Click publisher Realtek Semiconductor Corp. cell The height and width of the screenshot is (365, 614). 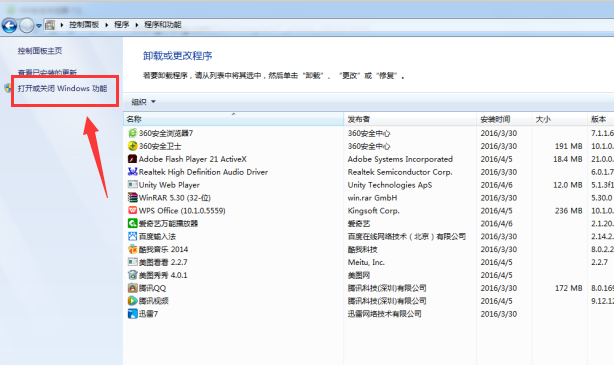pyautogui.click(x=400, y=172)
